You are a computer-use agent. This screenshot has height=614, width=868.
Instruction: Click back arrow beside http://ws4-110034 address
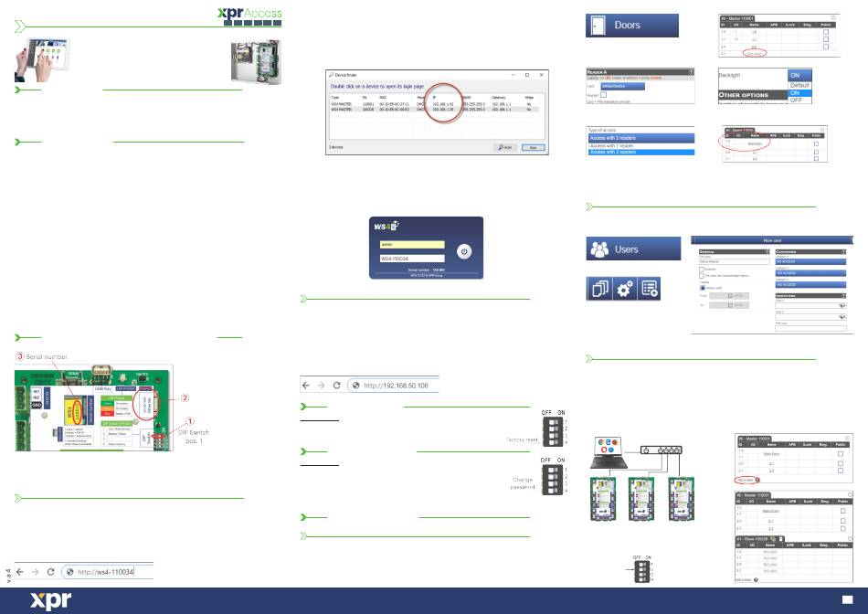[x=20, y=571]
